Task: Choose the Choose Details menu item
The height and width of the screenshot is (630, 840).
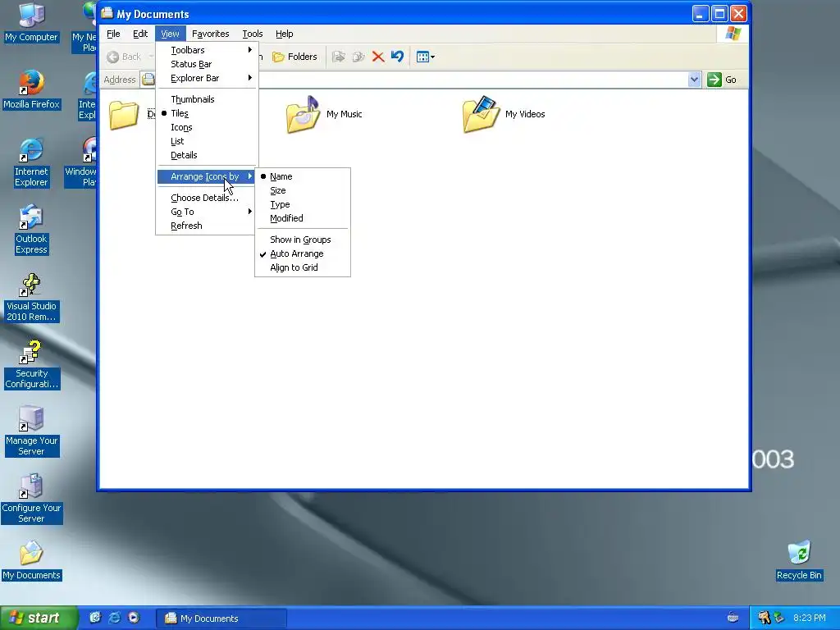Action: pyautogui.click(x=207, y=198)
